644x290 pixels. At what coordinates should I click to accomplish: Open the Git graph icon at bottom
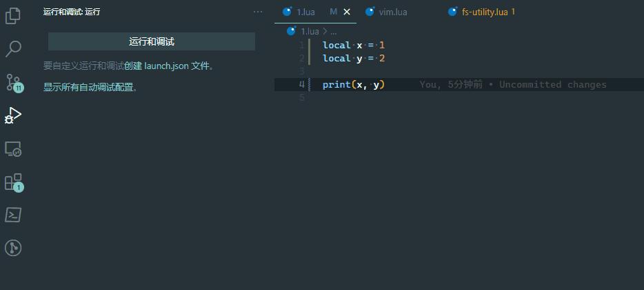tap(13, 248)
